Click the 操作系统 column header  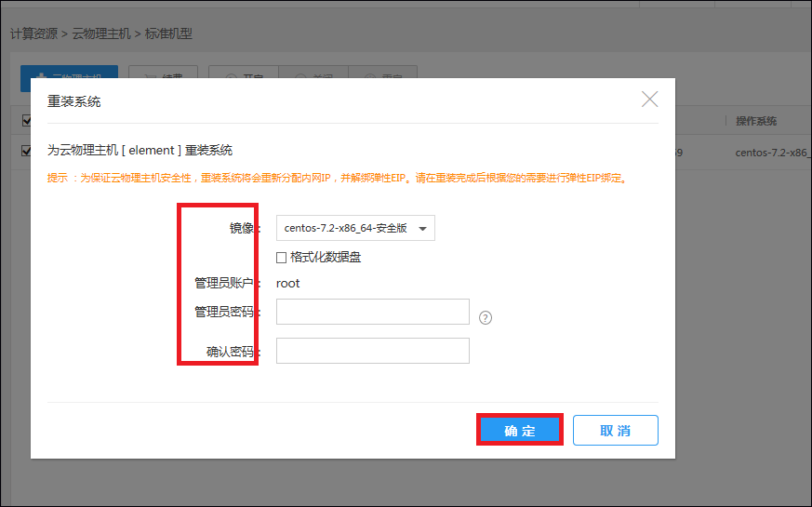755,121
